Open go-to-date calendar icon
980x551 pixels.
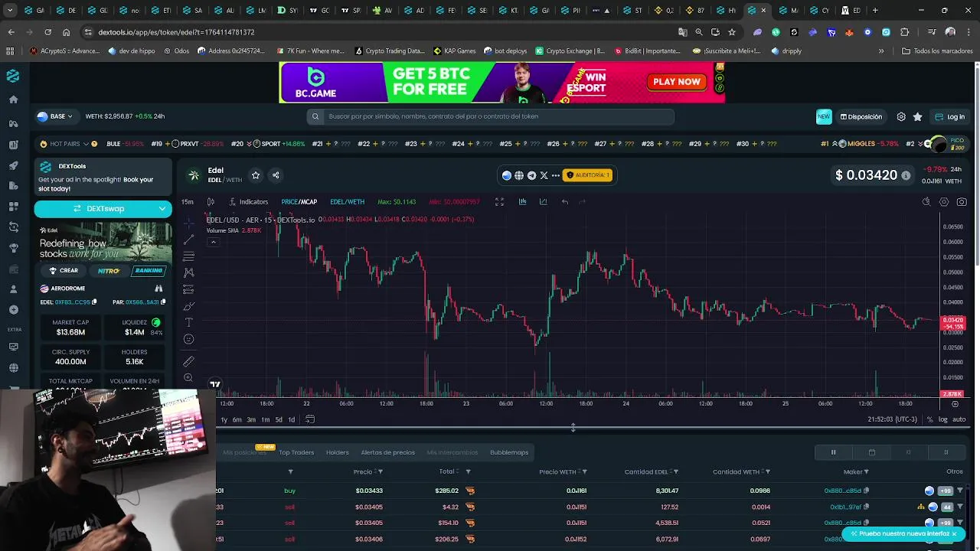310,419
